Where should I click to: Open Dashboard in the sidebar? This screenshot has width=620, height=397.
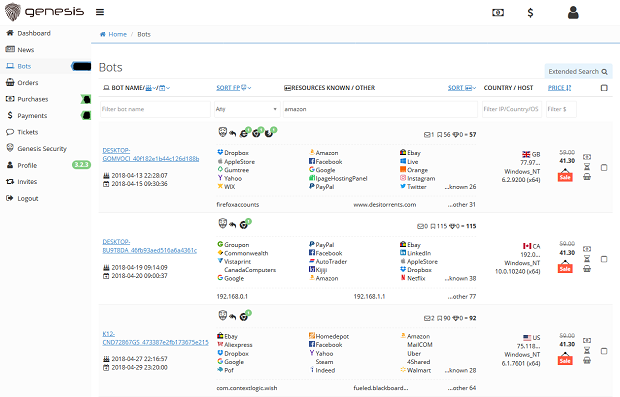34,33
